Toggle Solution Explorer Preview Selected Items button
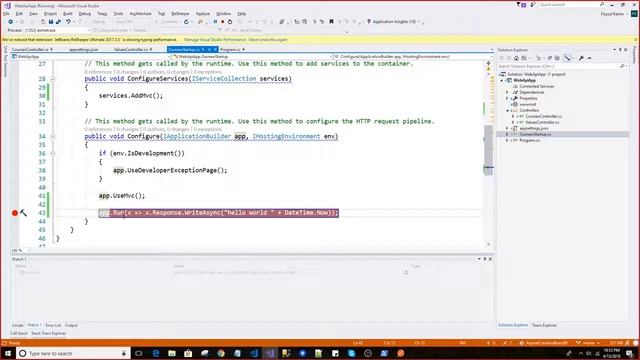The height and width of the screenshot is (360, 640). (x=589, y=58)
